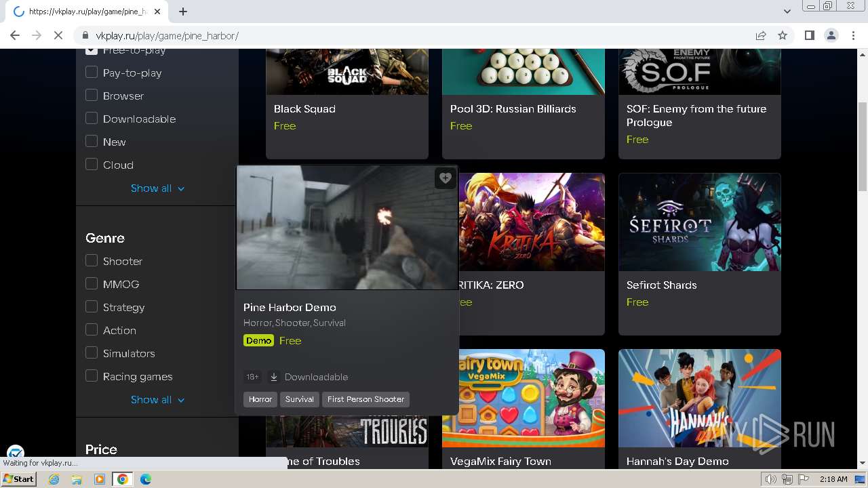Open a new browser tab
Screen dimensions: 868x488
coord(183,11)
